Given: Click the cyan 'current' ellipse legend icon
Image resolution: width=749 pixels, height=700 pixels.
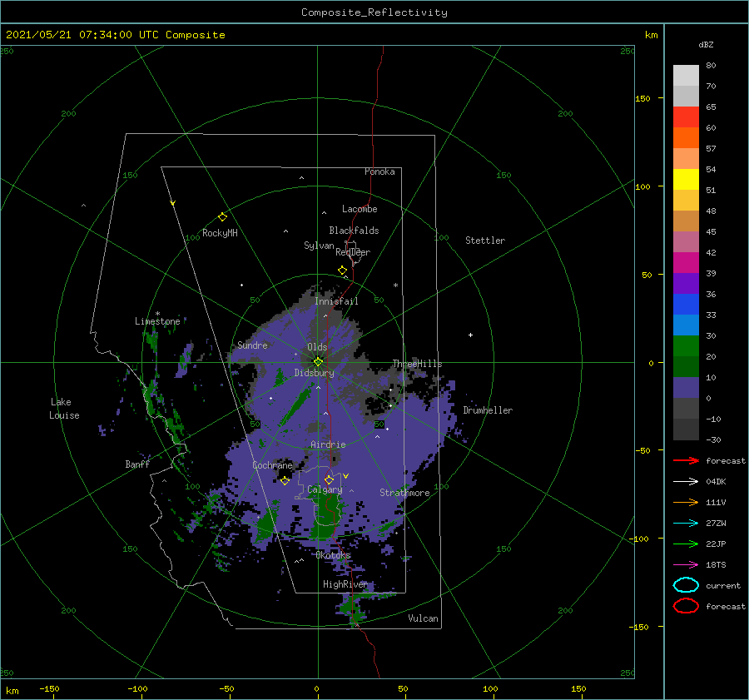Looking at the screenshot, I should pyautogui.click(x=686, y=585).
